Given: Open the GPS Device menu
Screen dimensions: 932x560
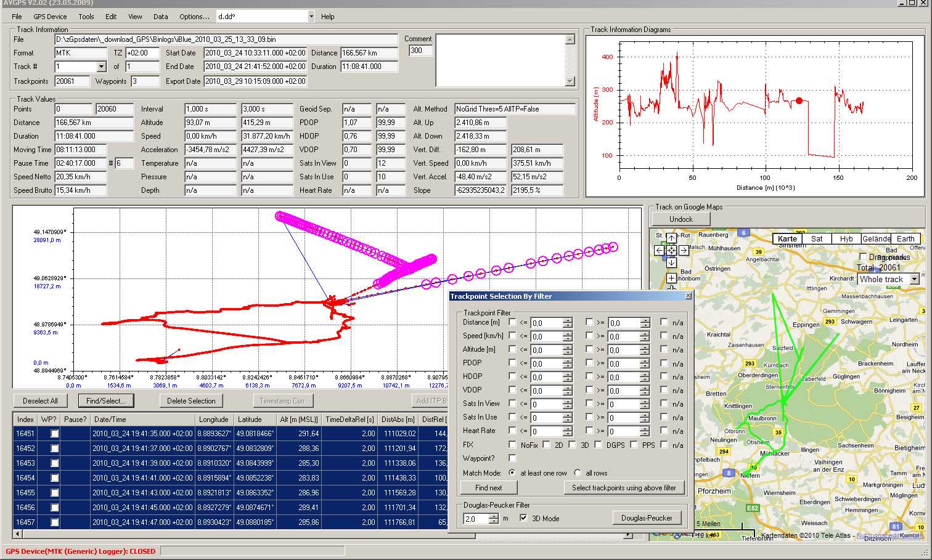Looking at the screenshot, I should pyautogui.click(x=50, y=17).
